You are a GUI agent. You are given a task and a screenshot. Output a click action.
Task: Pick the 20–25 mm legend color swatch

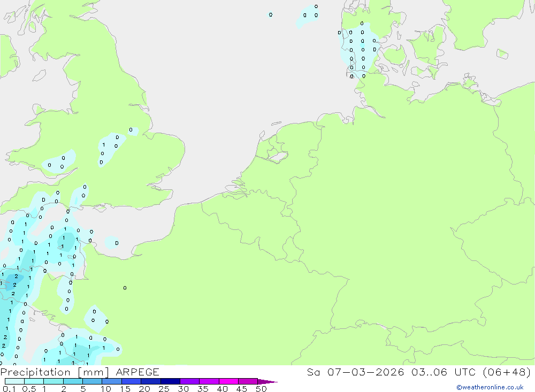pos(151,381)
